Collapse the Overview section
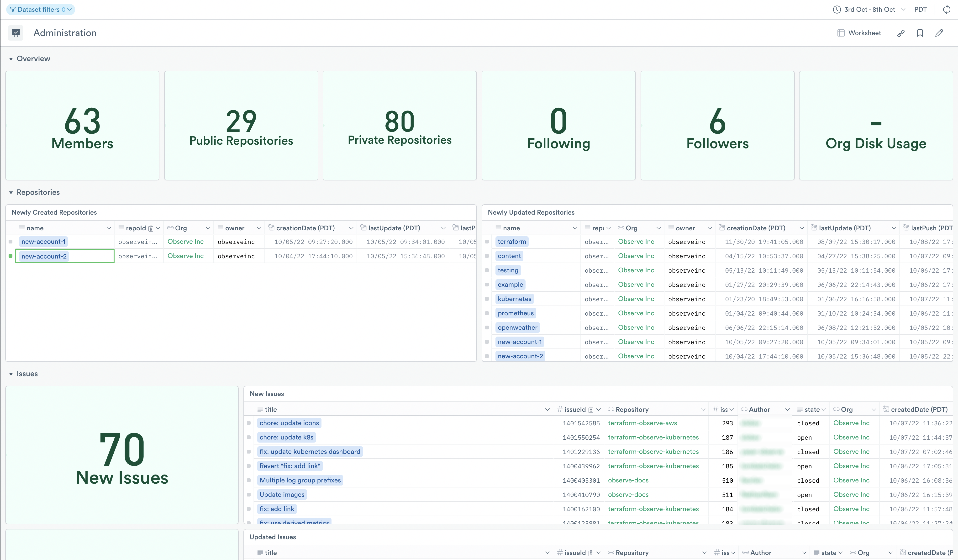The height and width of the screenshot is (560, 958). pyautogui.click(x=11, y=59)
